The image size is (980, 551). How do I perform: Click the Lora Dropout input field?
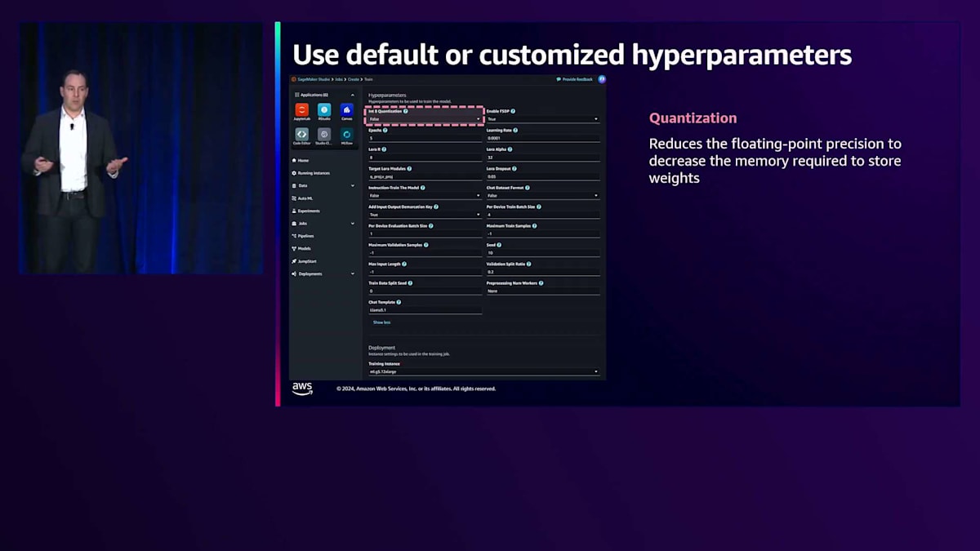tap(543, 176)
